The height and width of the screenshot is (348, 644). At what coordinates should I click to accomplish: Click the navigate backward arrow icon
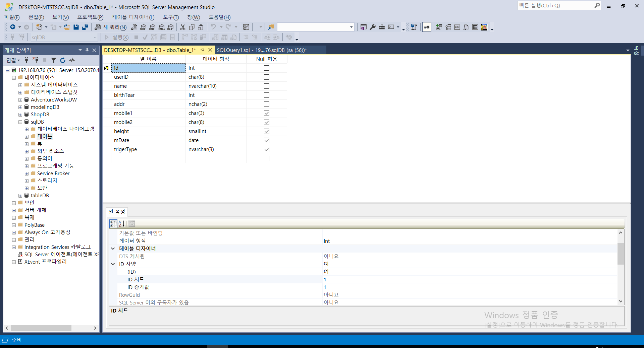pos(13,27)
